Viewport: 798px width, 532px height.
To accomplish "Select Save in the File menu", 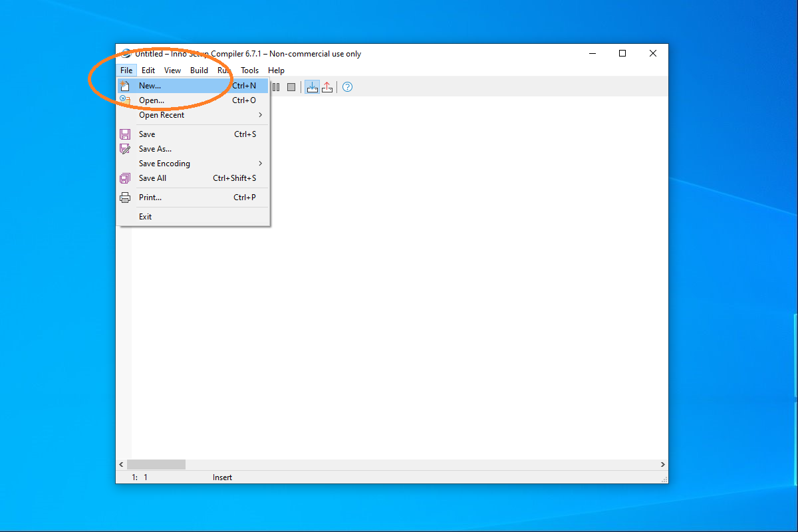I will [193, 134].
